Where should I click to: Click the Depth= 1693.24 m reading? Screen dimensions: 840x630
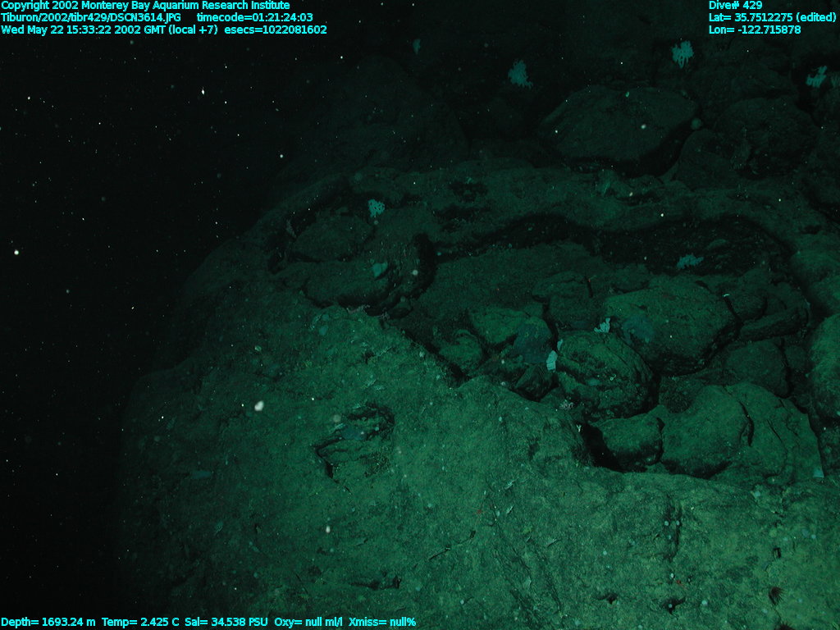click(x=48, y=623)
